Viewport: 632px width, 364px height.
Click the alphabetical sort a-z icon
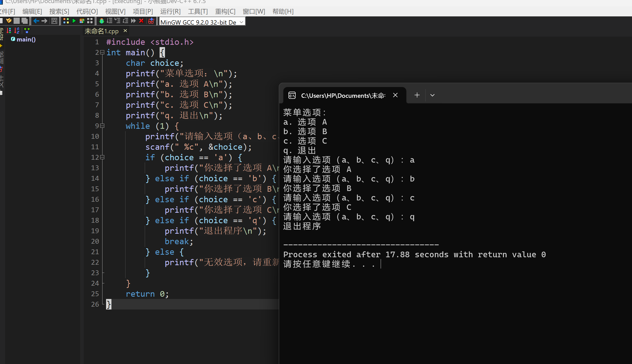point(17,31)
